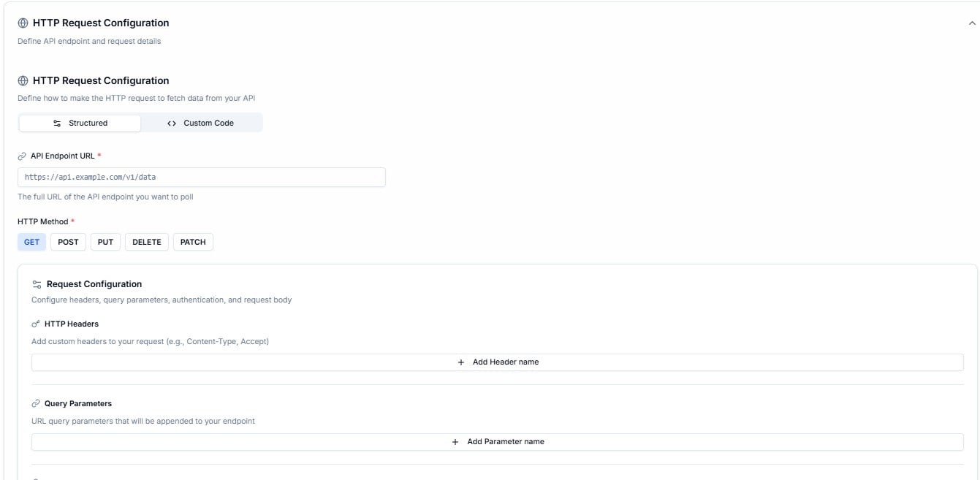
Task: Switch to the Structured tab
Action: (x=80, y=123)
